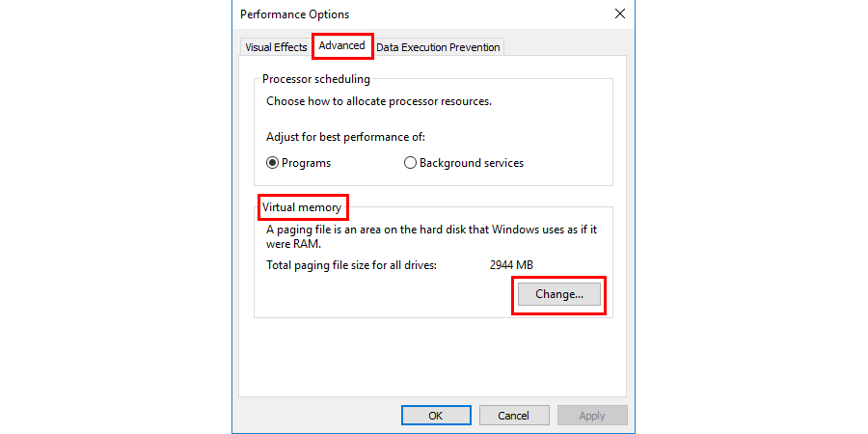This screenshot has width=868, height=434.
Task: Dismiss the dialog using Cancel
Action: [514, 415]
